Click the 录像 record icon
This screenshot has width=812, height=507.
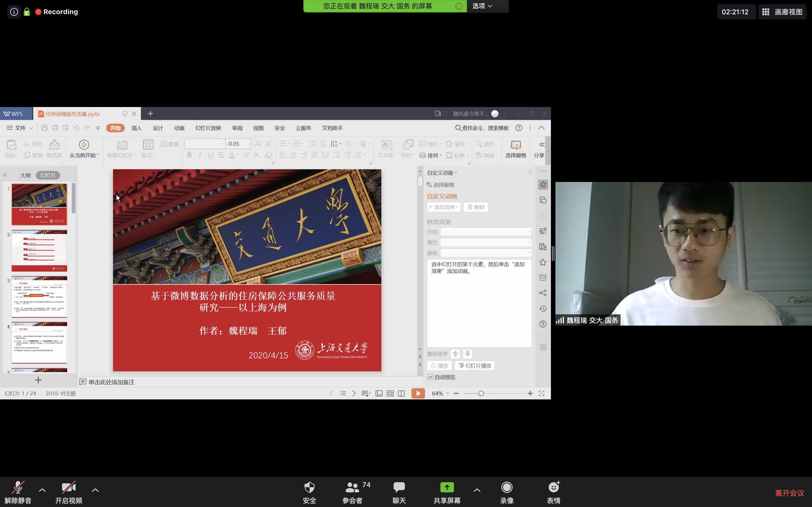(507, 487)
